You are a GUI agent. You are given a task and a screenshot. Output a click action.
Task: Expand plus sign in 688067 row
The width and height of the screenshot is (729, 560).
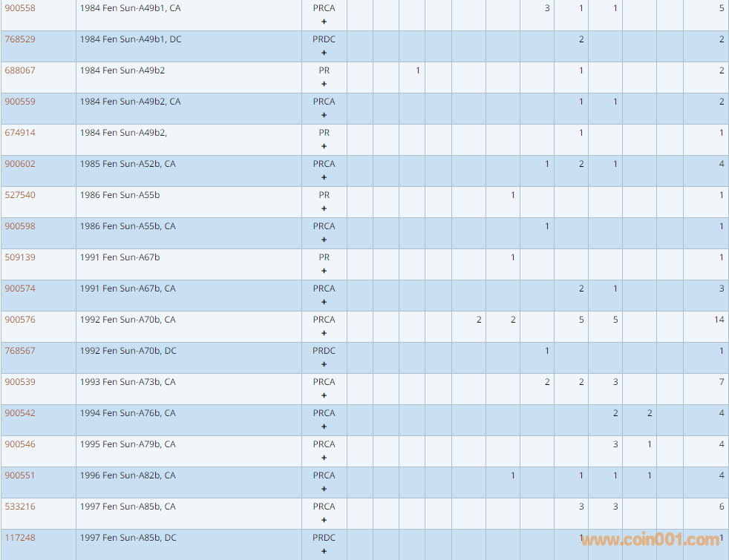pos(324,84)
